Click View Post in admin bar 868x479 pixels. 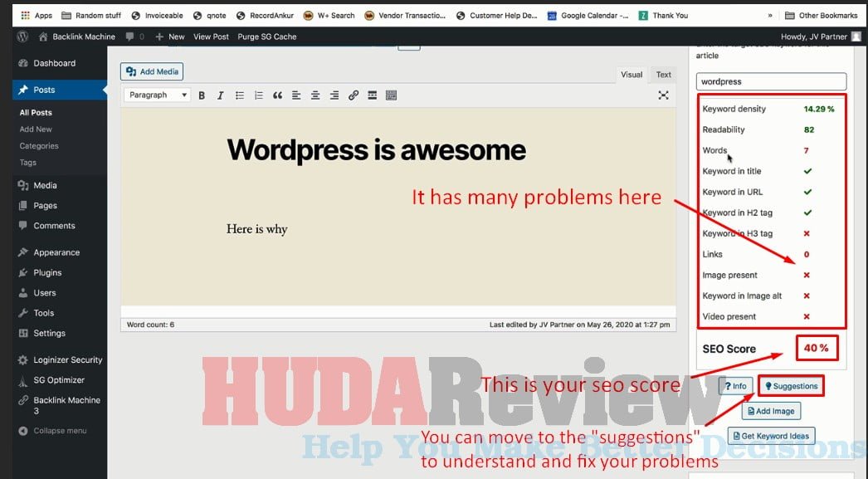click(211, 37)
